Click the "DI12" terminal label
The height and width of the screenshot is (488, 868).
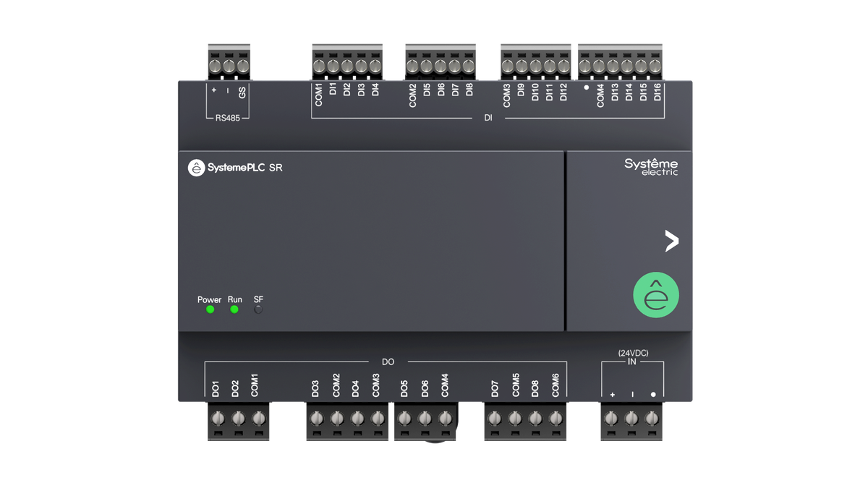tap(563, 92)
